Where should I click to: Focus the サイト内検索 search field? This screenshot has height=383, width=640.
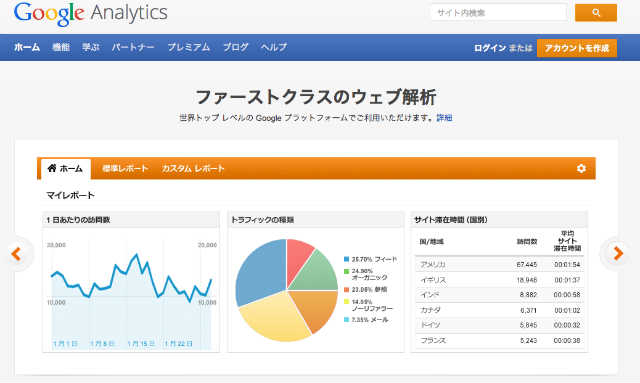pyautogui.click(x=499, y=13)
